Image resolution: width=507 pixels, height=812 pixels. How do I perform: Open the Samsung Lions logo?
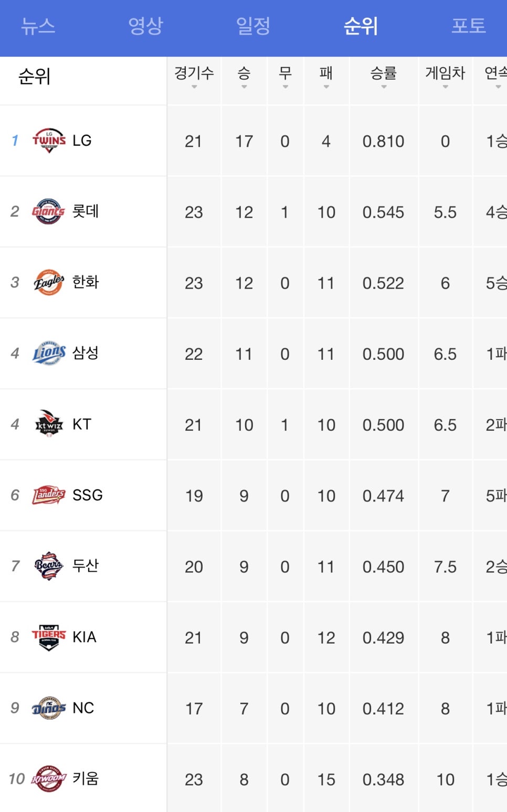49,353
